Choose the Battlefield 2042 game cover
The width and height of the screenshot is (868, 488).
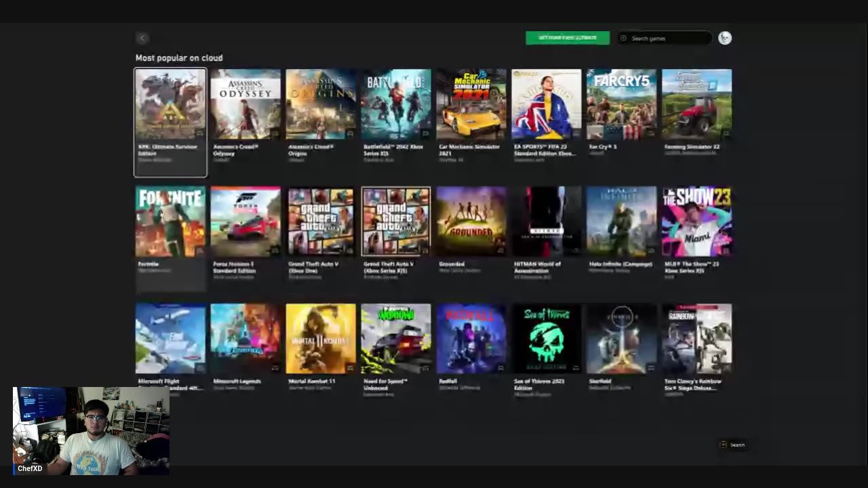click(x=396, y=104)
